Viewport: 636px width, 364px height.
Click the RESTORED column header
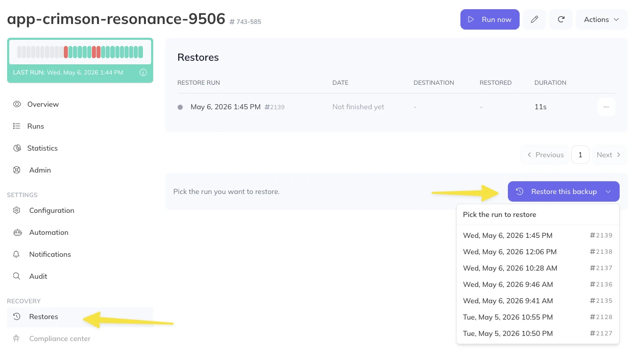[x=496, y=83]
